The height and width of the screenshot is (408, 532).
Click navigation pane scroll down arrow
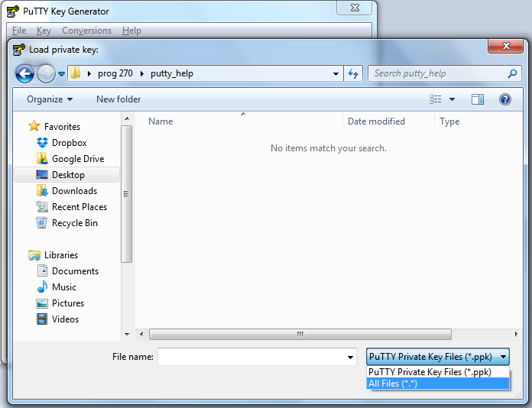point(127,335)
